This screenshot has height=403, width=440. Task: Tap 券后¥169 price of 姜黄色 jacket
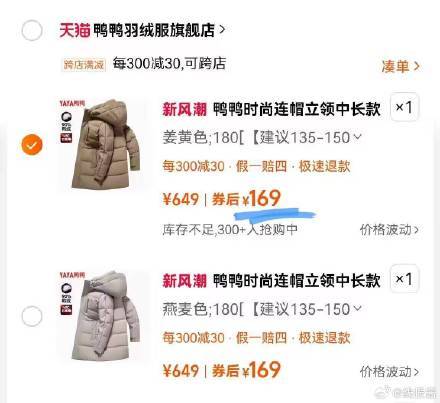click(247, 199)
